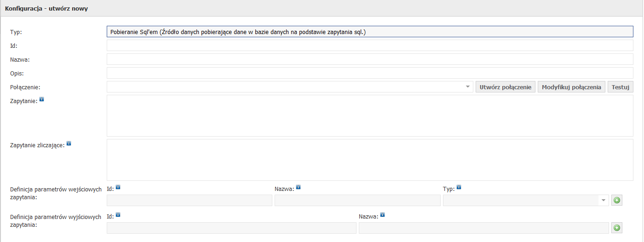Image resolution: width=644 pixels, height=242 pixels.
Task: Click inside the Zapytanie text area
Action: tap(370, 116)
